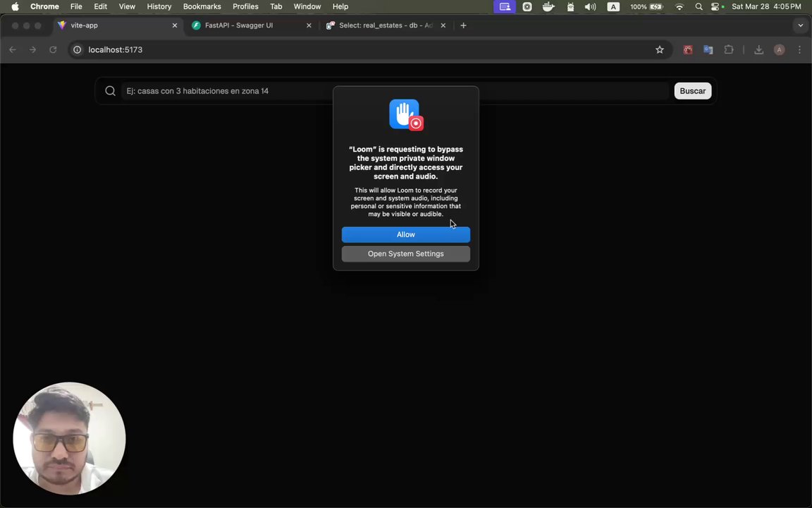Screen dimensions: 812x508
Task: Open the Chrome profile avatar
Action: click(779, 50)
